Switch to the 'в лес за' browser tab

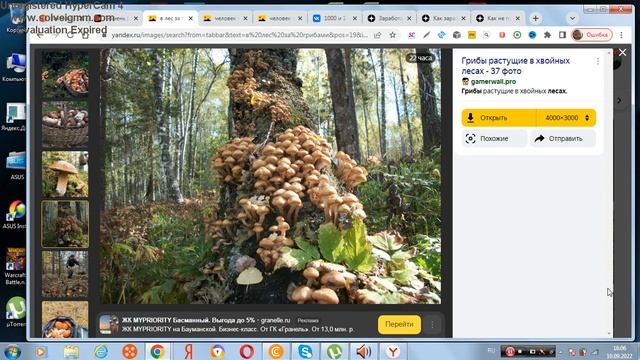click(170, 18)
